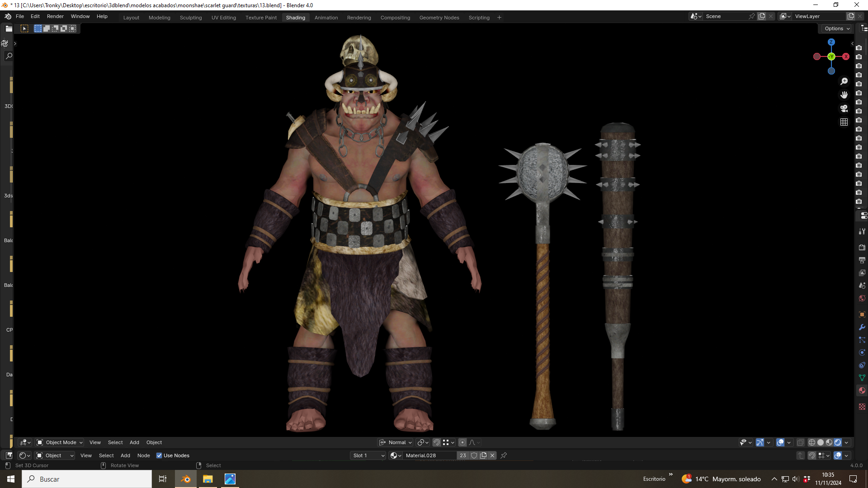
Task: Select solid viewport shading mode
Action: [x=821, y=442]
